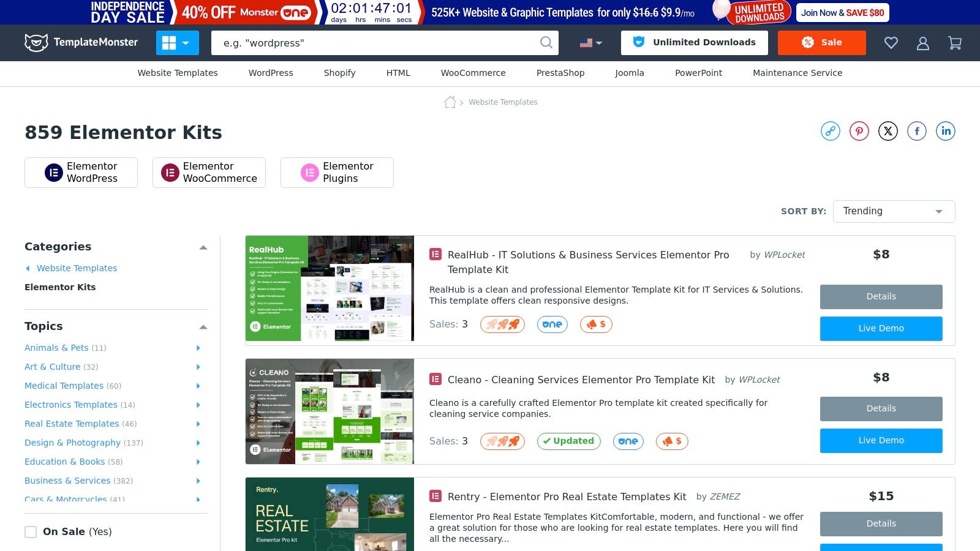Copy page link via share icon
The width and height of the screenshot is (980, 551).
pyautogui.click(x=831, y=131)
